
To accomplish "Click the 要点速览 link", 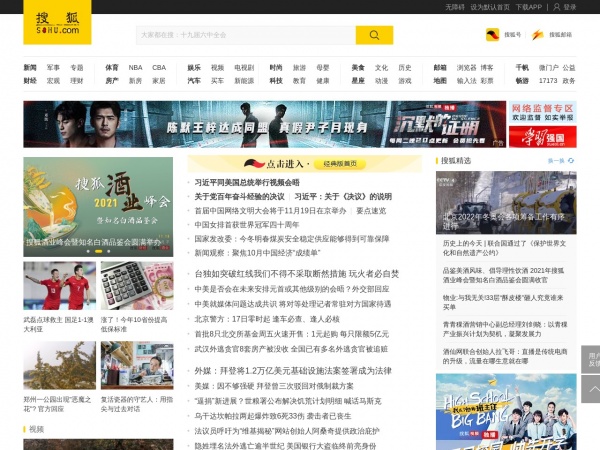I will 371,211.
